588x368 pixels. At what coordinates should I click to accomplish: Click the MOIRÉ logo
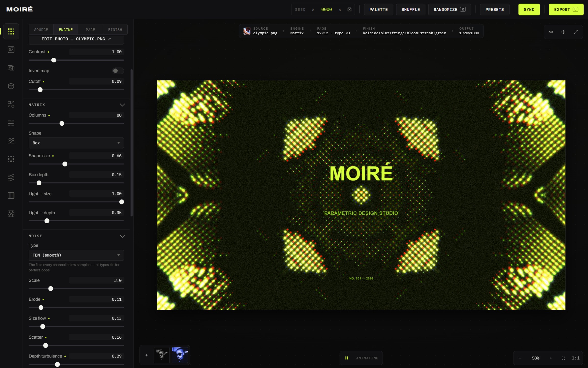point(19,9)
